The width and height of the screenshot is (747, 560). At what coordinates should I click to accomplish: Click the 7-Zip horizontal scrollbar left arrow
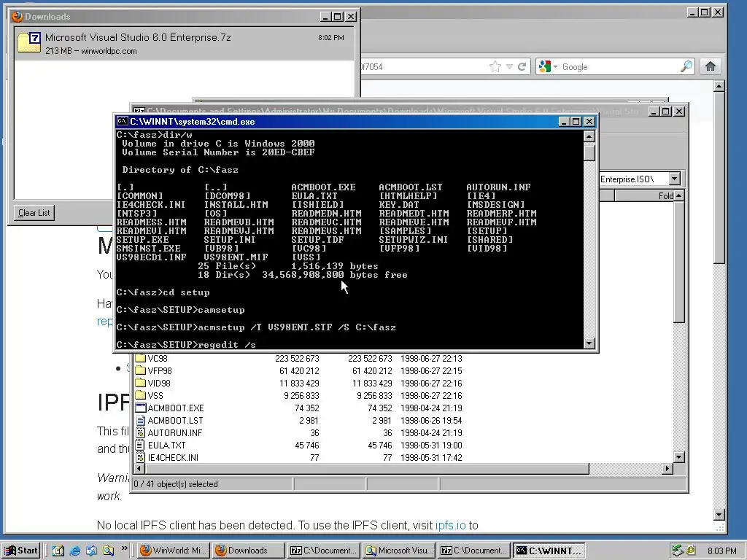[139, 469]
